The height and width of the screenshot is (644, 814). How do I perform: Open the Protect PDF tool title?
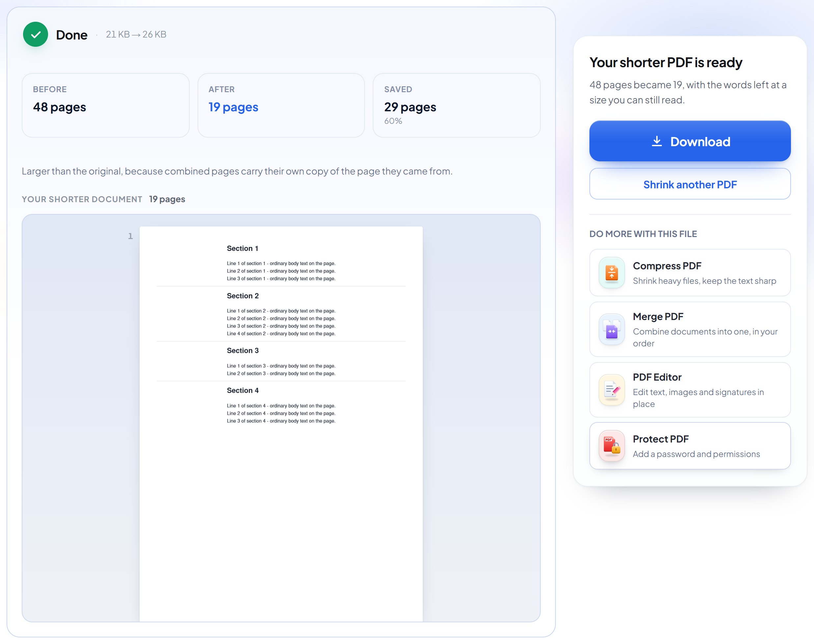(661, 439)
